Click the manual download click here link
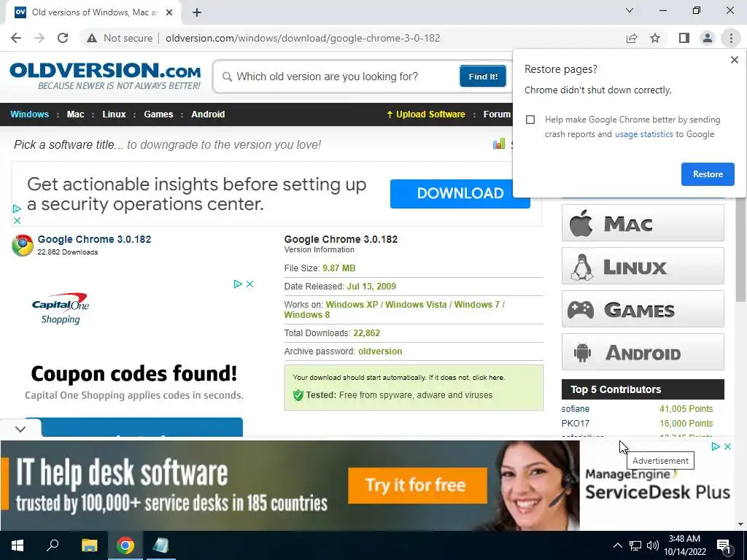This screenshot has width=747, height=560. (x=488, y=378)
